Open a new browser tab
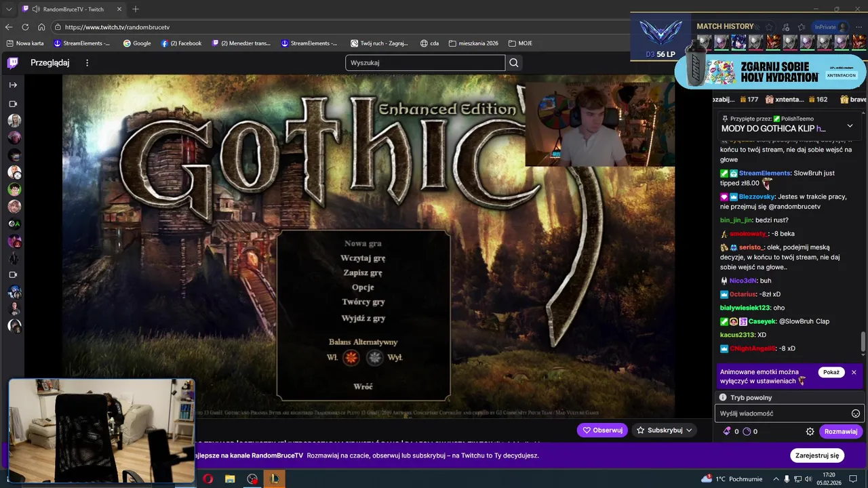This screenshot has width=868, height=488. [136, 9]
